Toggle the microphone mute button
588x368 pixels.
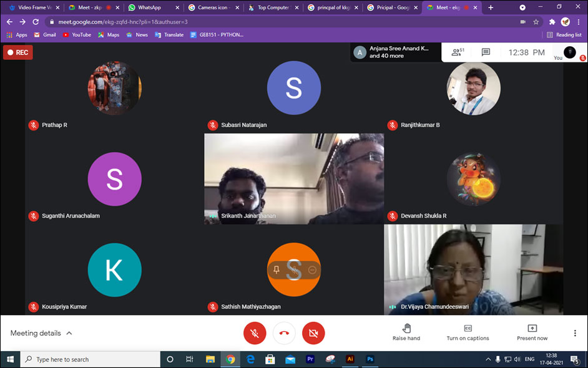[255, 333]
